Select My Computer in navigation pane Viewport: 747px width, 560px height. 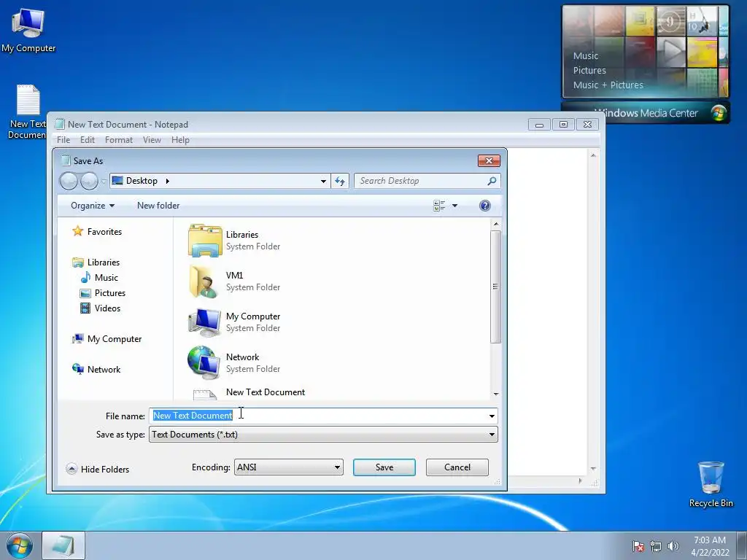click(x=107, y=339)
